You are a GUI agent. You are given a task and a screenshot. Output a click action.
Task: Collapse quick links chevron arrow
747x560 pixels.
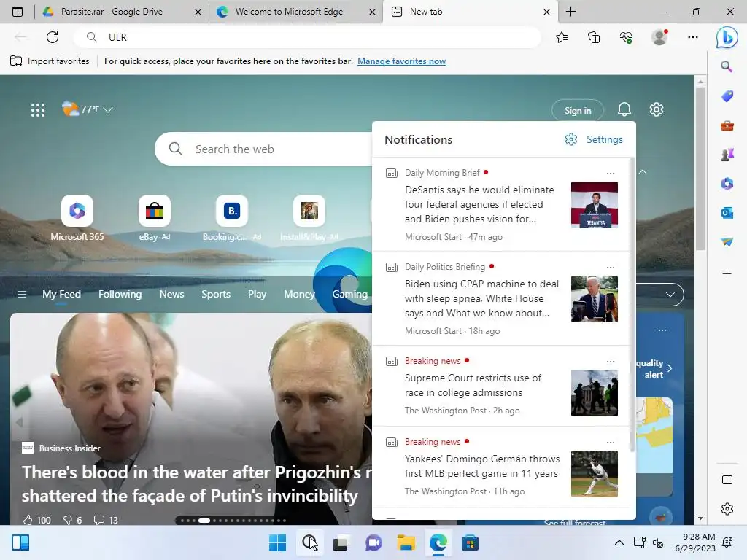point(643,172)
